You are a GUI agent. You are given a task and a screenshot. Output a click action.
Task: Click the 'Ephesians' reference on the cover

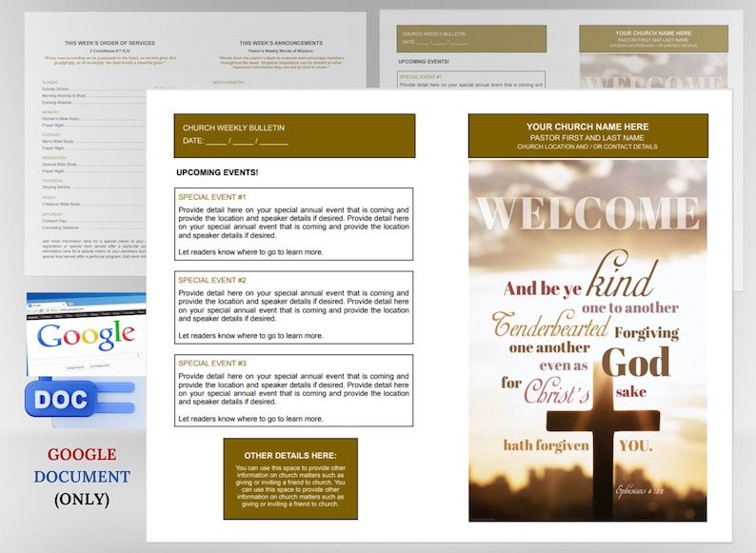point(640,491)
